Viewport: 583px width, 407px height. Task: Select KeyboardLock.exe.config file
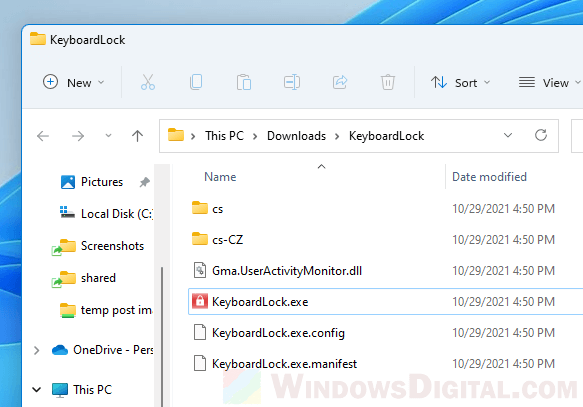[386, 333]
